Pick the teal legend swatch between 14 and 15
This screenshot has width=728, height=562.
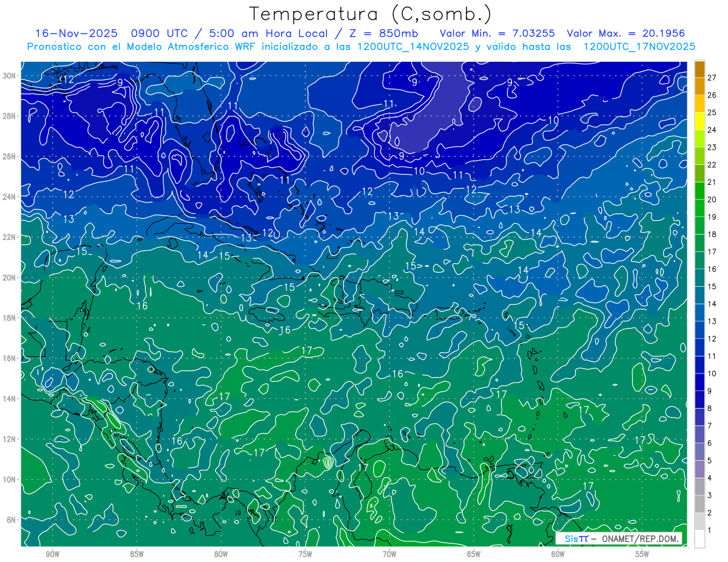point(699,295)
